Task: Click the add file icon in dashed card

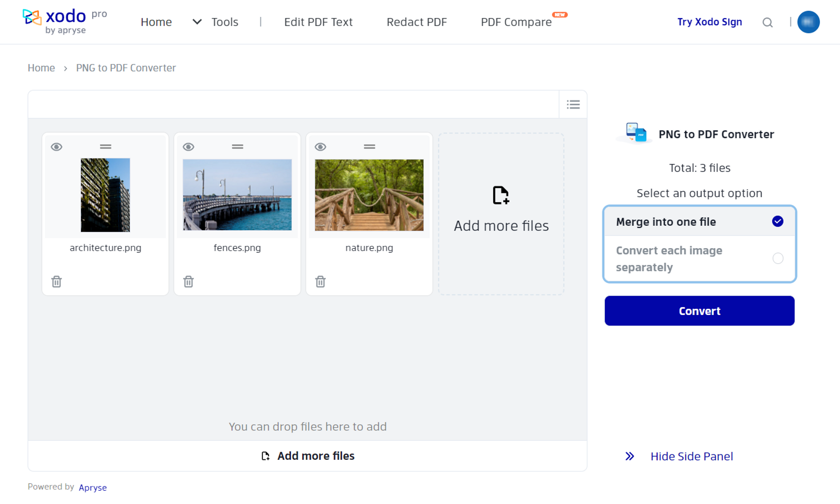Action: click(501, 195)
